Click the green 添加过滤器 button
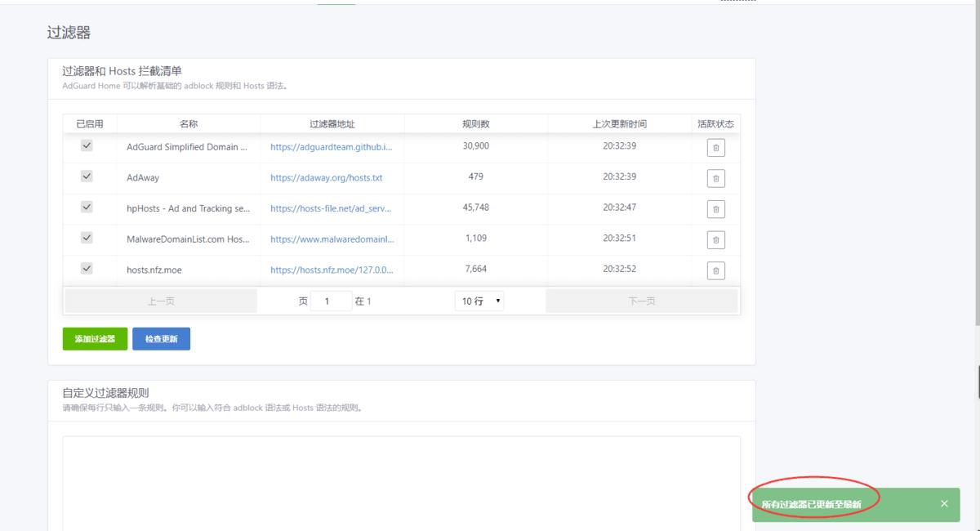The height and width of the screenshot is (531, 980). pyautogui.click(x=94, y=338)
